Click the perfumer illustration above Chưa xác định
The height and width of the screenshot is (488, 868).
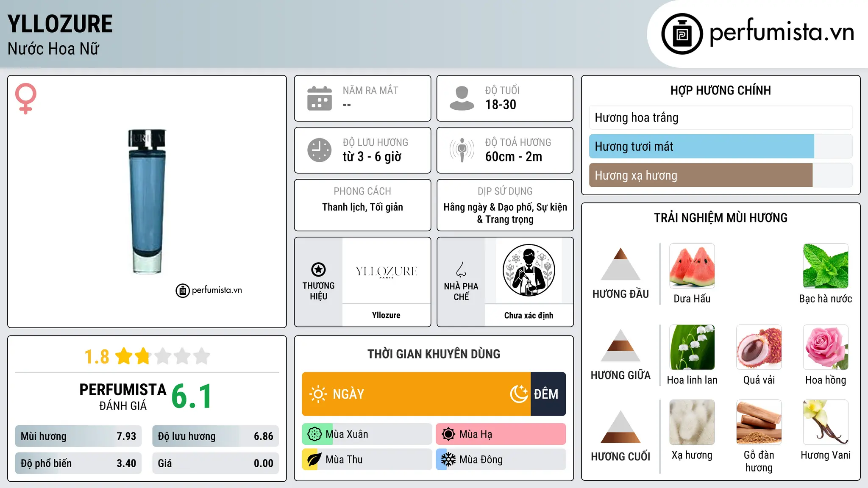click(529, 270)
